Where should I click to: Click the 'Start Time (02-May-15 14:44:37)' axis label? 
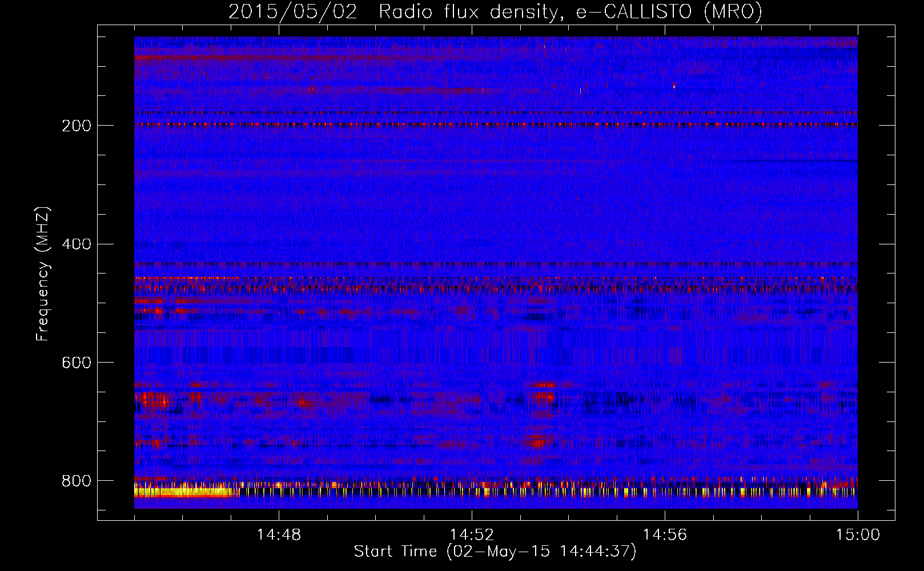pos(495,552)
